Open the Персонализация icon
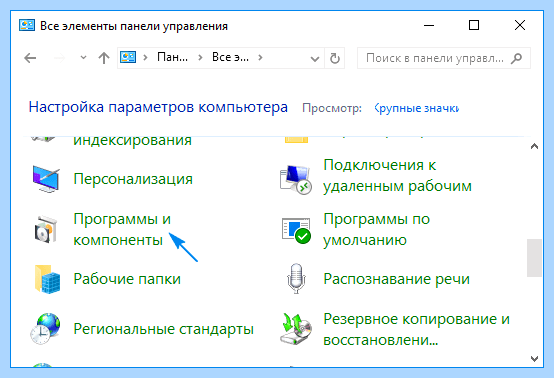This screenshot has width=554, height=378. [x=46, y=179]
